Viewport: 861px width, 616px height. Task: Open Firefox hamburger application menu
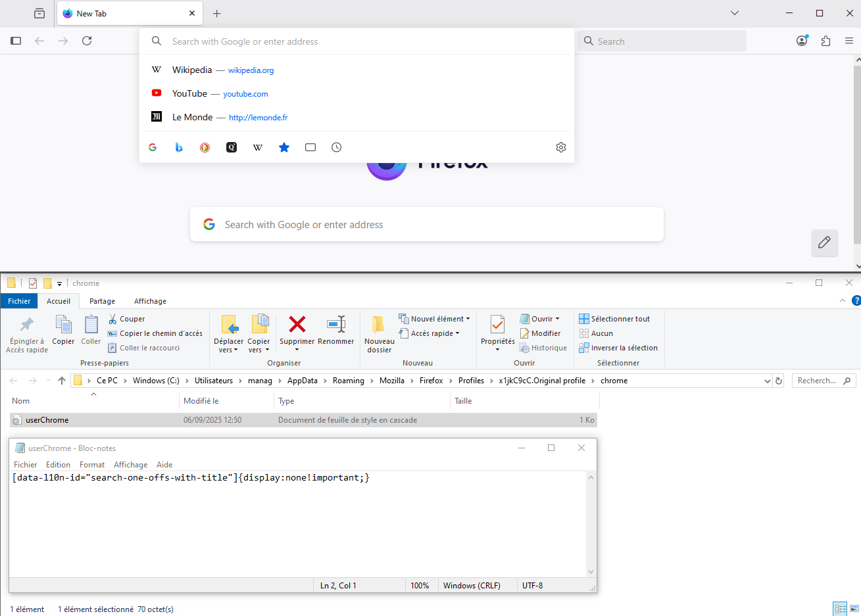pyautogui.click(x=849, y=41)
